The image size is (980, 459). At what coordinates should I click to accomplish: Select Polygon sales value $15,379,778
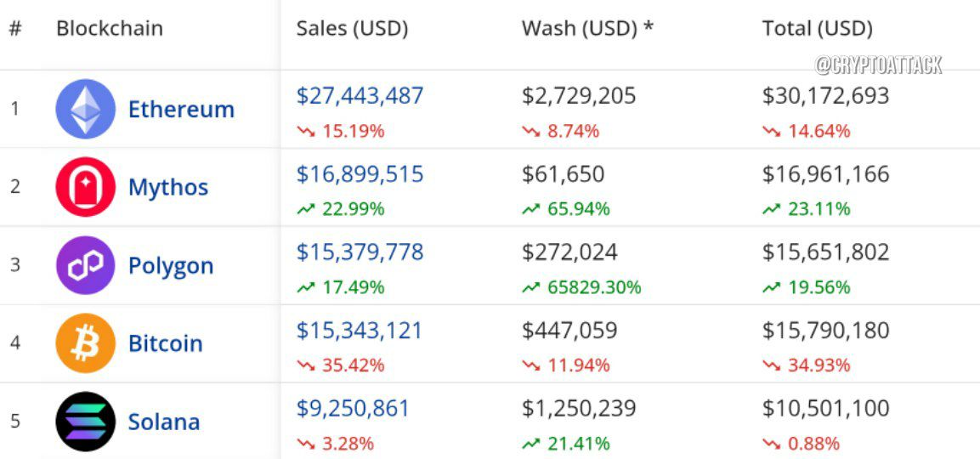[360, 252]
